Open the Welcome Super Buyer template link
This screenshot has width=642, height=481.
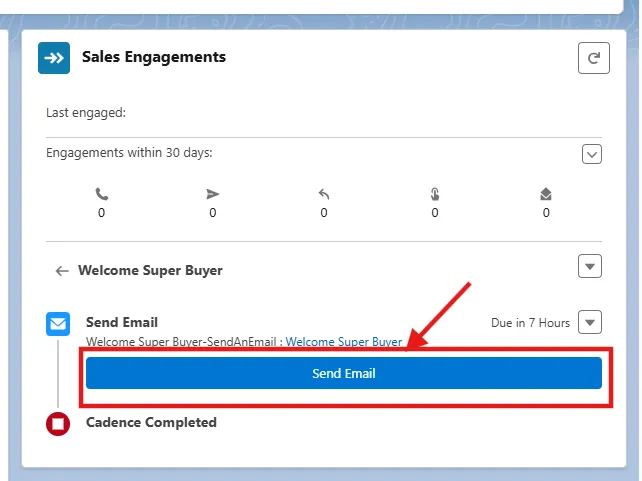[x=344, y=342]
